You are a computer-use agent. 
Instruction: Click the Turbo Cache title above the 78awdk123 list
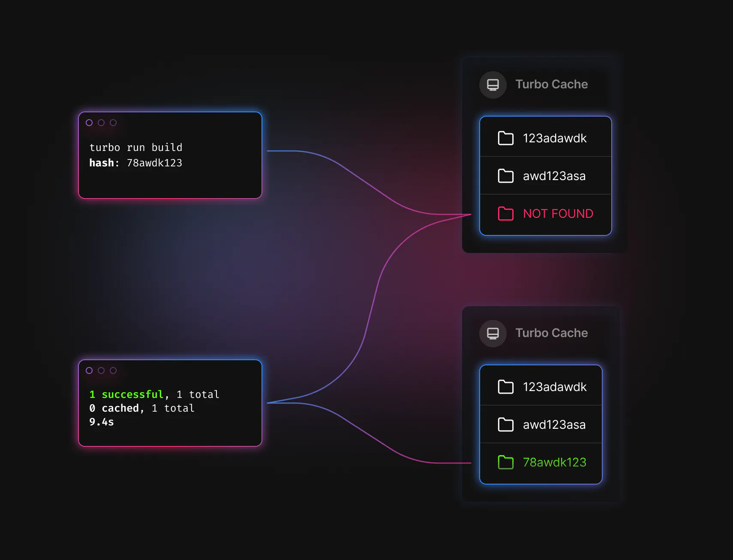[552, 333]
